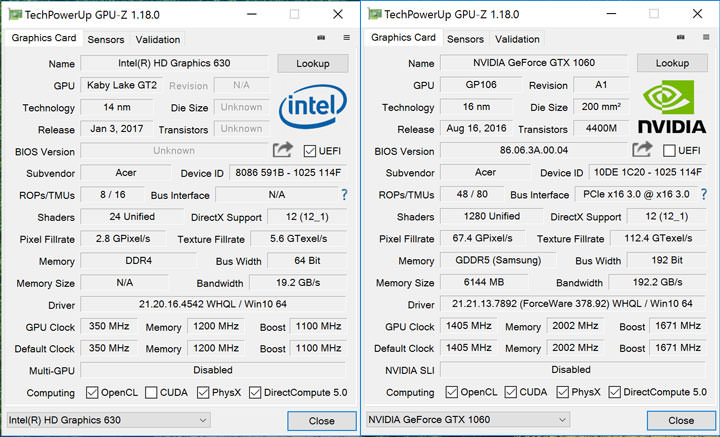The image size is (720, 437).
Task: Click the Bus Interface question mark in NVIDIA window
Action: pyautogui.click(x=705, y=195)
